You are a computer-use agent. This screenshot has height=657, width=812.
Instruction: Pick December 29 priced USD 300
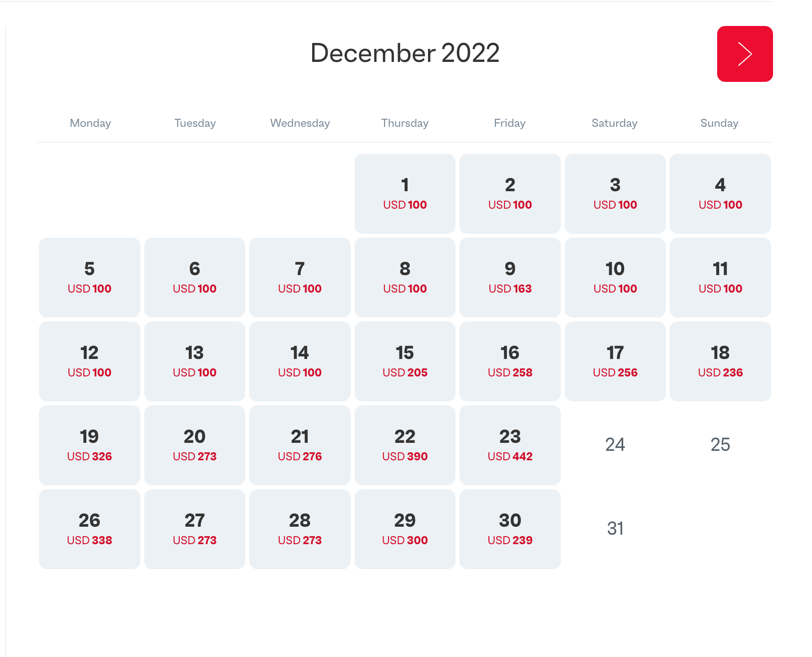[405, 529]
